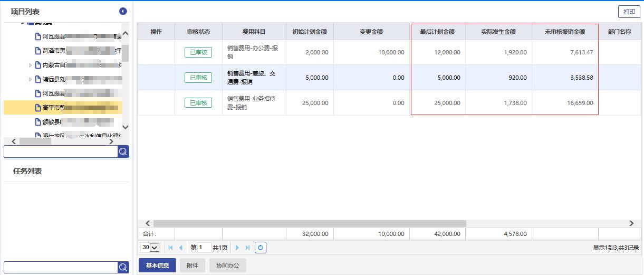
Task: Click the 费用科目 column header
Action: pyautogui.click(x=254, y=32)
